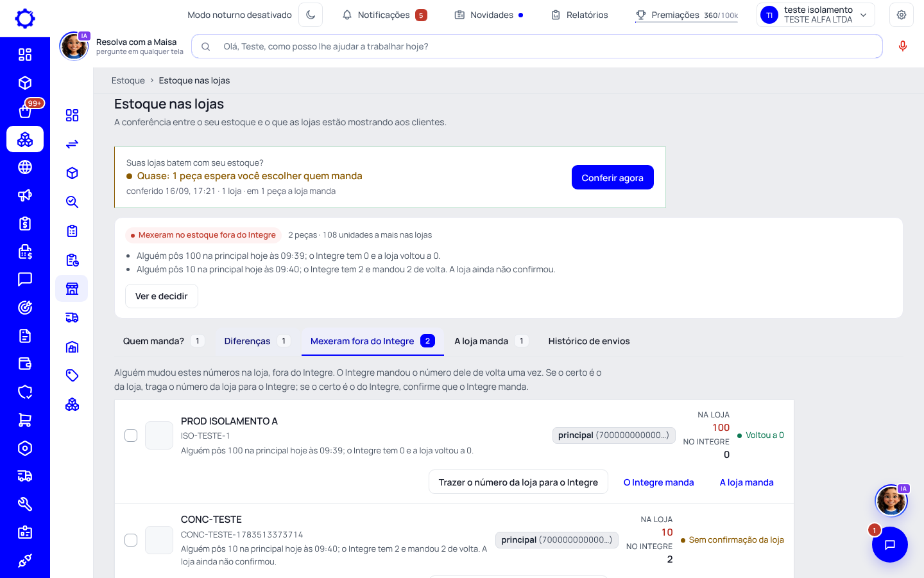This screenshot has width=924, height=578.
Task: Open the globe icon in the blue sidebar
Action: coord(25,167)
